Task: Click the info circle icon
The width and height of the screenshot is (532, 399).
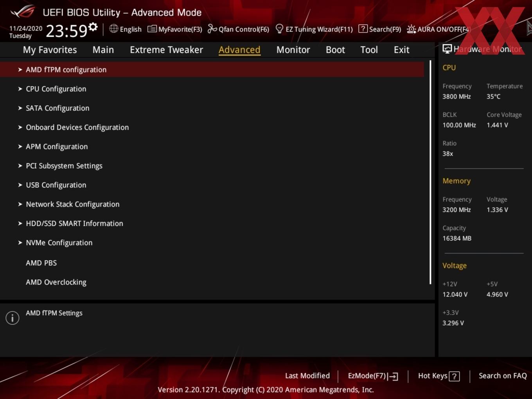Action: pos(13,318)
